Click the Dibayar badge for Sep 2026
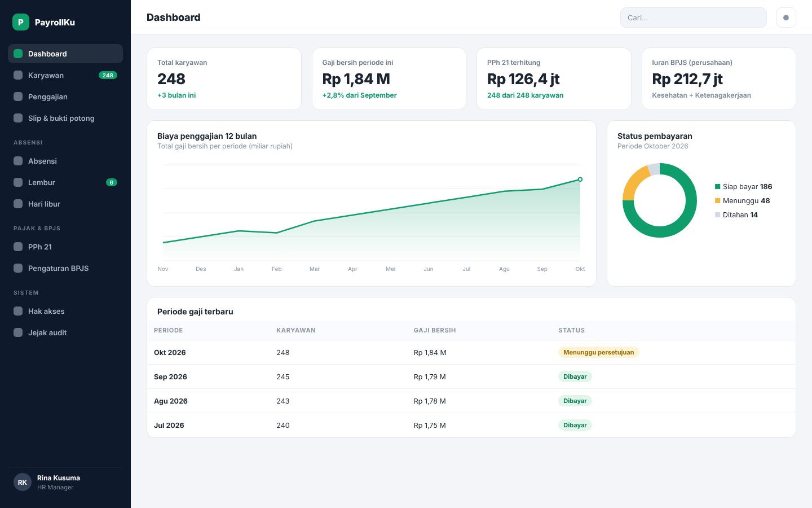 (x=575, y=376)
